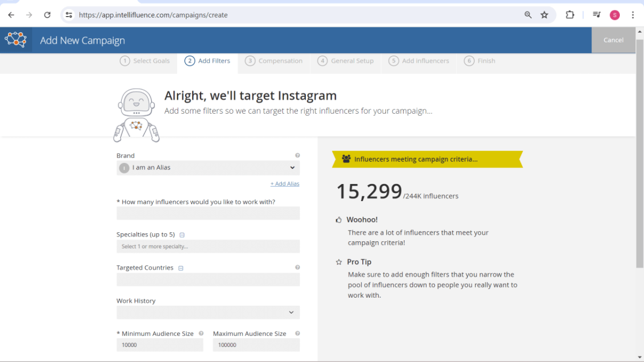Click help icon for Maximum Audience Size
644x362 pixels.
297,333
